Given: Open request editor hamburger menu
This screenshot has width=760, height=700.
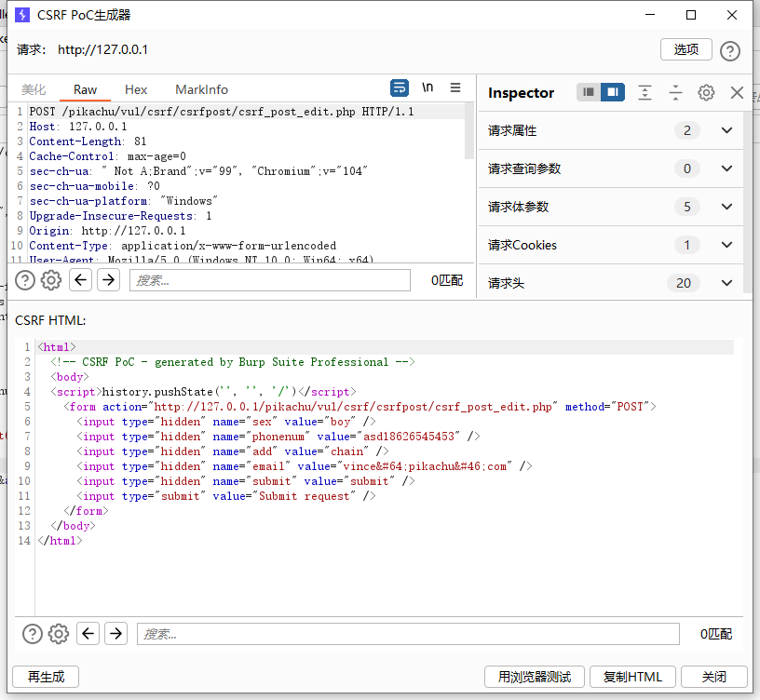Looking at the screenshot, I should [455, 87].
